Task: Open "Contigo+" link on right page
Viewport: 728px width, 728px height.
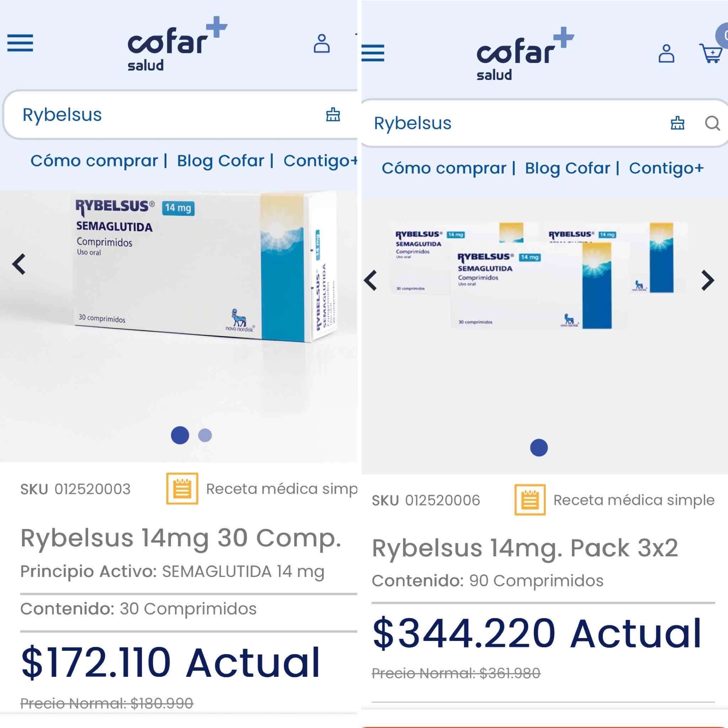Action: click(666, 168)
